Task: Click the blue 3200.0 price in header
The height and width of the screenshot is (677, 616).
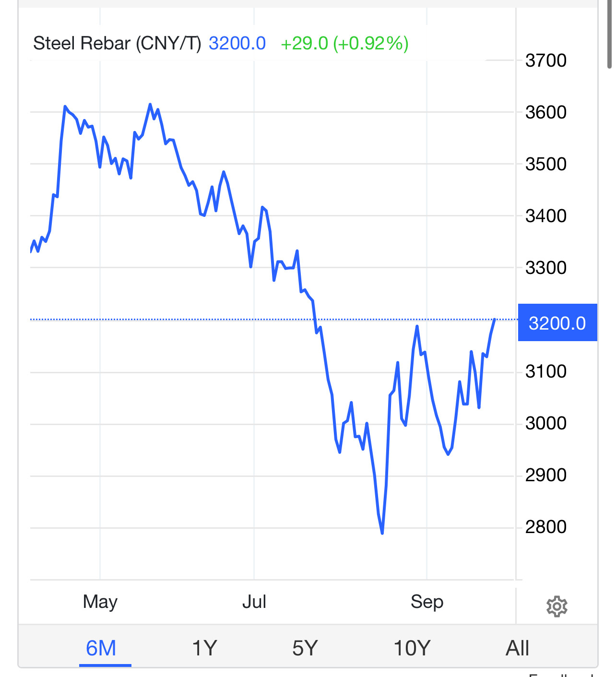Action: pyautogui.click(x=237, y=44)
